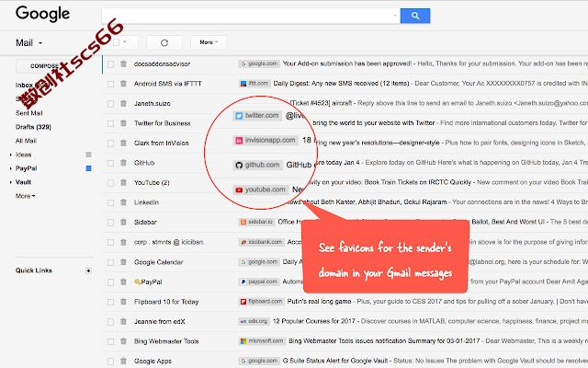Add a quick link with plus icon
588x368 pixels.
click(x=88, y=270)
